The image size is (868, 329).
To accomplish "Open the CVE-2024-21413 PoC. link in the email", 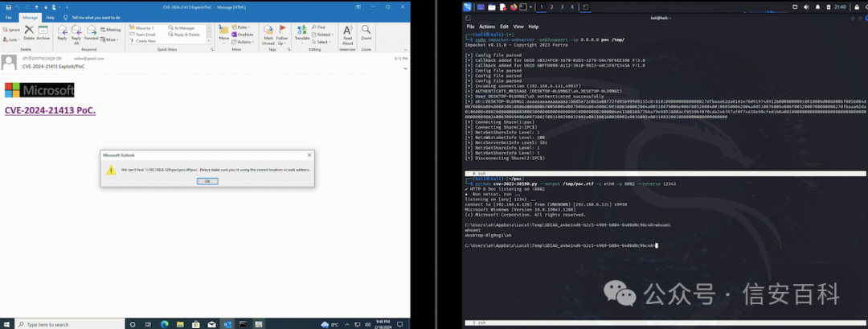I will [51, 110].
